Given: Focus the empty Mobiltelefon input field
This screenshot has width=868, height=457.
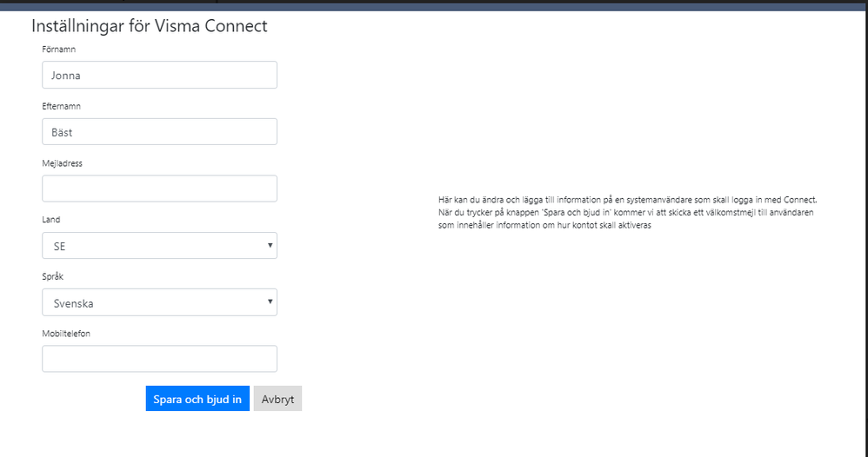Looking at the screenshot, I should tap(159, 359).
